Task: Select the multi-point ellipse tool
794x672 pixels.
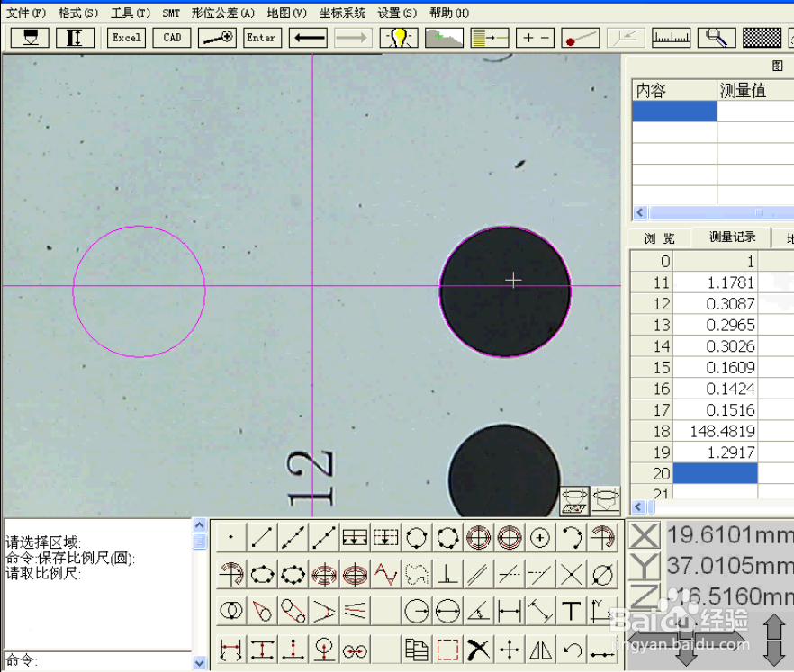Action: [x=293, y=575]
